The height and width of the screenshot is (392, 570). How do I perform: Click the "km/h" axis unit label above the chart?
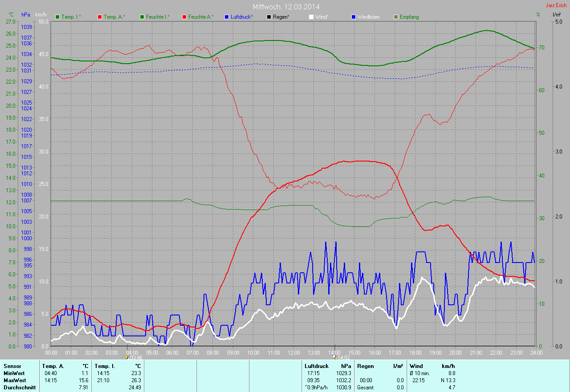click(41, 14)
